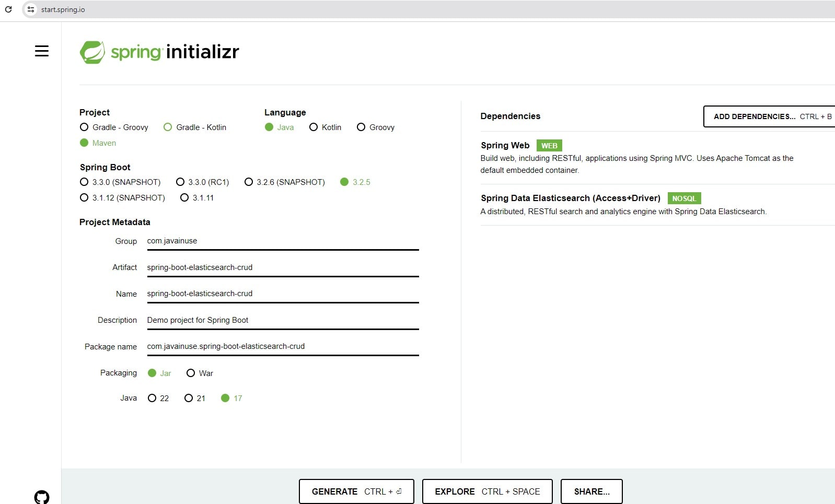
Task: Set packaging to Jar
Action: coord(159,373)
